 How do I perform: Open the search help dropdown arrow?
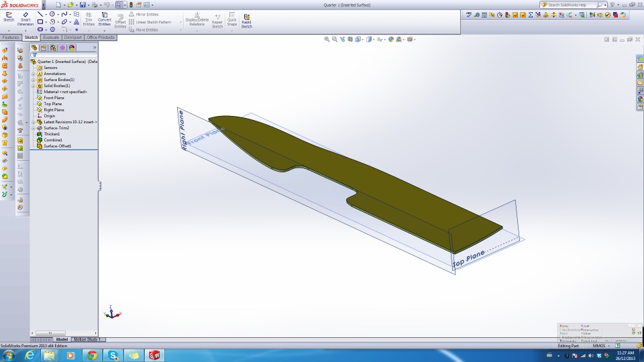pos(605,5)
